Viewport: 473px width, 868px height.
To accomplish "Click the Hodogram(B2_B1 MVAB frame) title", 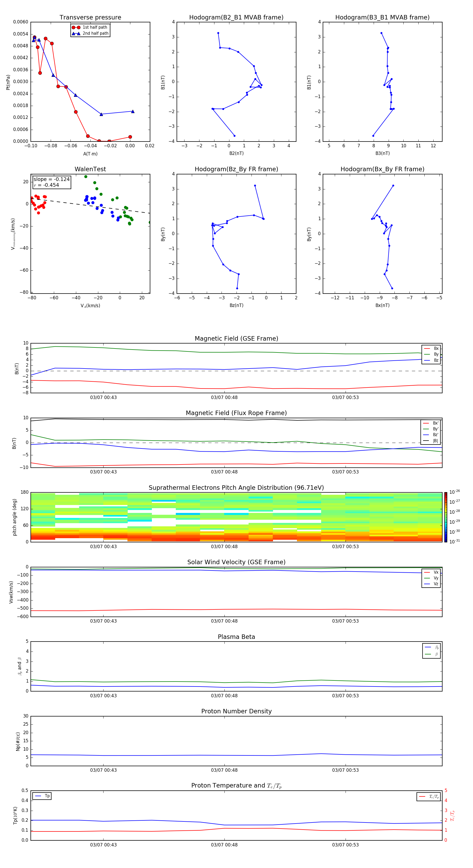I will point(236,18).
